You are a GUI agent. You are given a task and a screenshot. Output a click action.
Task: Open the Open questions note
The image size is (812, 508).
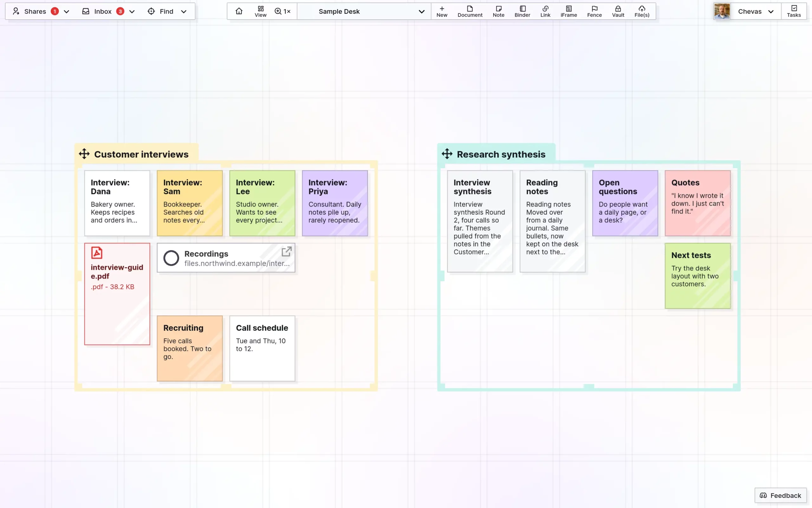[x=625, y=203]
